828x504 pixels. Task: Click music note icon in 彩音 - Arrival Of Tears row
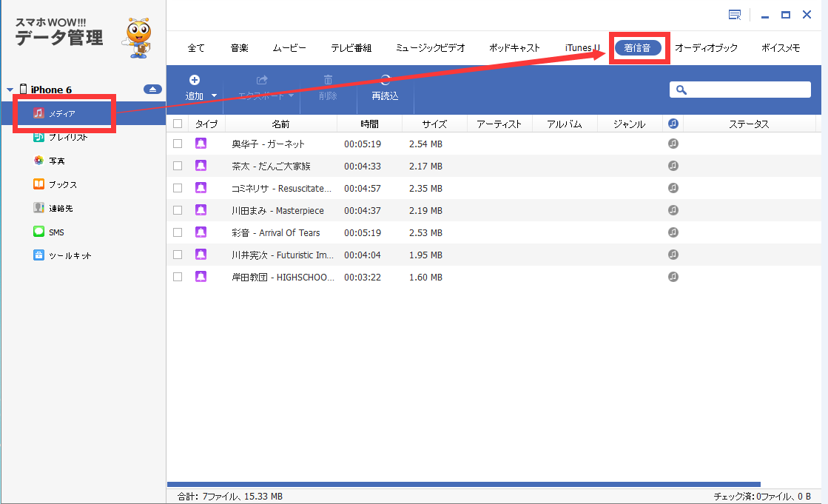[x=673, y=232]
